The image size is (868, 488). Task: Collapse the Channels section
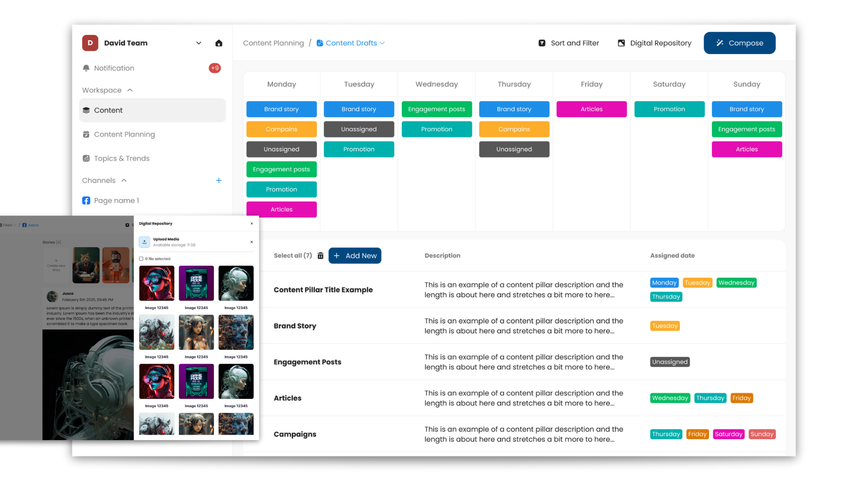(124, 180)
